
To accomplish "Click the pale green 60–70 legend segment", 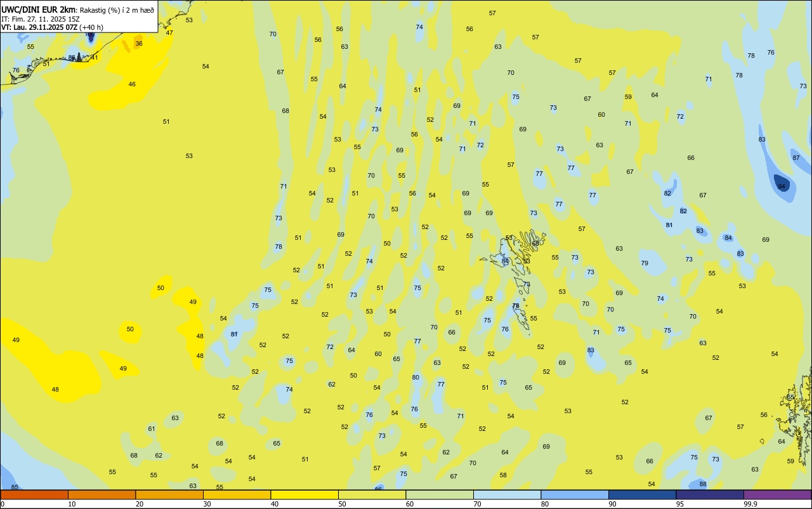I will coord(440,494).
